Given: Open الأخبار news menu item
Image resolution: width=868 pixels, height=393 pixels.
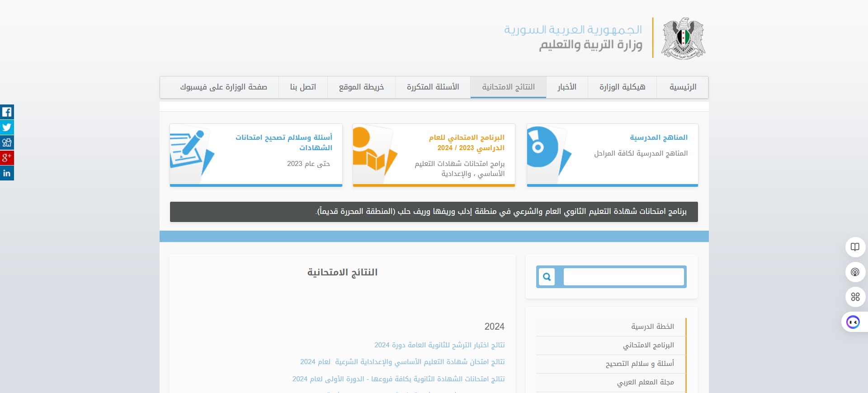Looking at the screenshot, I should [567, 87].
